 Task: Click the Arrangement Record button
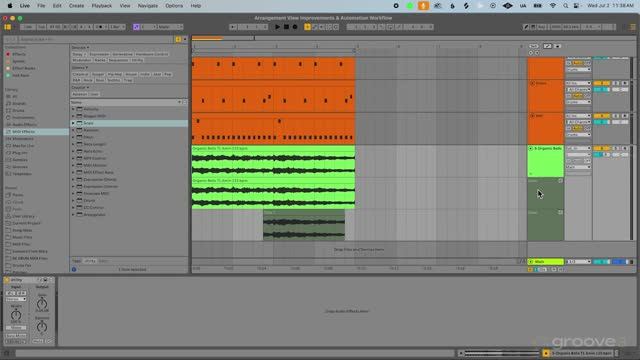coord(295,27)
